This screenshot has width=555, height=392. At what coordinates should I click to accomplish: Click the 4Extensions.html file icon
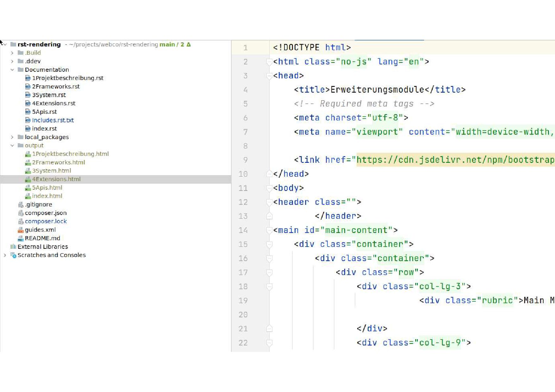tap(28, 179)
